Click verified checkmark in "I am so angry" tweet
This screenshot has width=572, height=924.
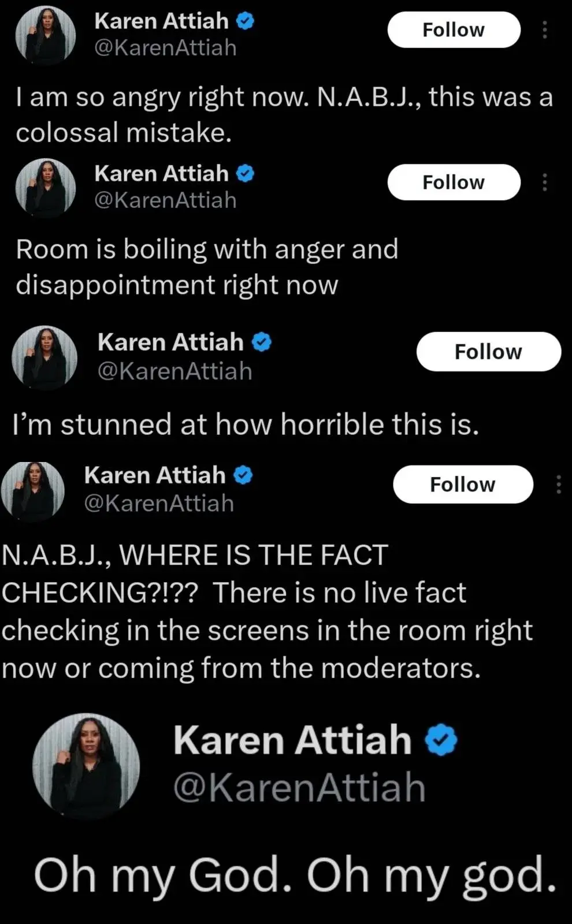[246, 22]
